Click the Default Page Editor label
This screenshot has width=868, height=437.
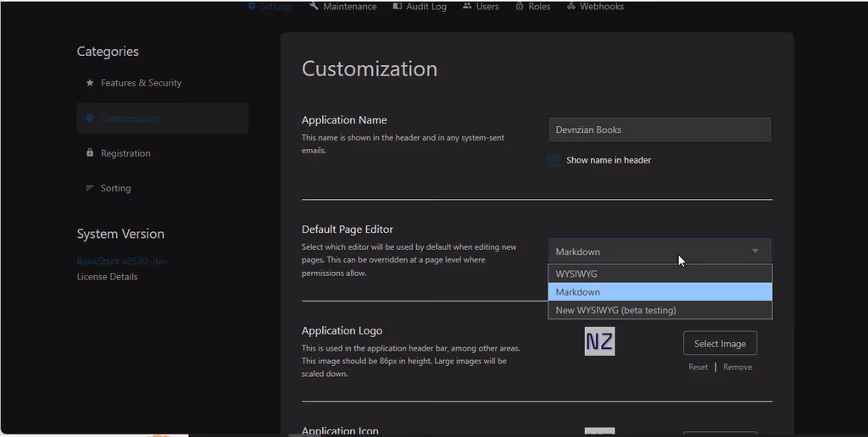(x=347, y=229)
